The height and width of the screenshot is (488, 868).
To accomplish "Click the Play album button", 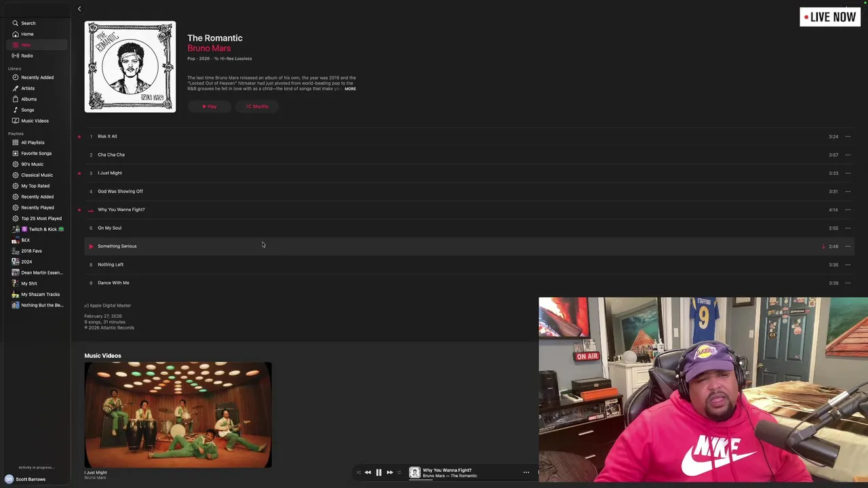I will 210,106.
